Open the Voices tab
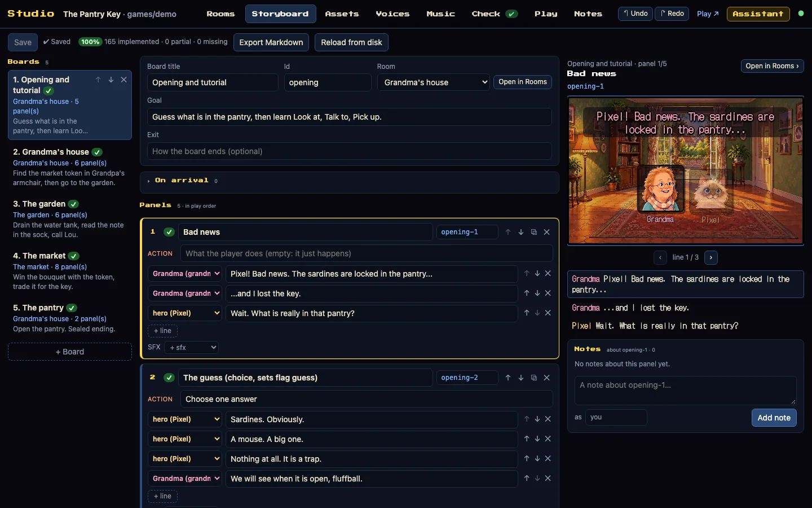This screenshot has height=508, width=812. [x=392, y=14]
